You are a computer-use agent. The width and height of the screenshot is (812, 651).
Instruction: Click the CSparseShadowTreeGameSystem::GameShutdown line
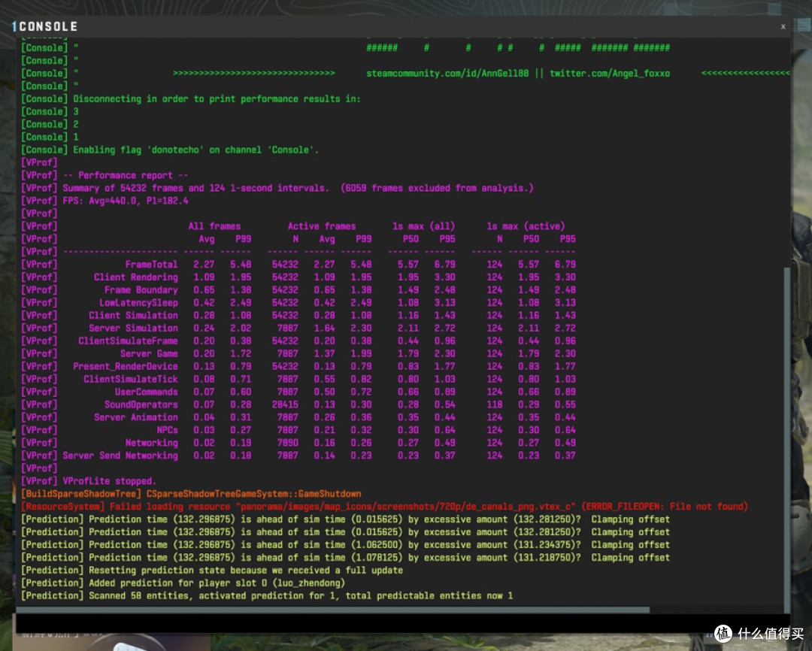click(x=191, y=494)
